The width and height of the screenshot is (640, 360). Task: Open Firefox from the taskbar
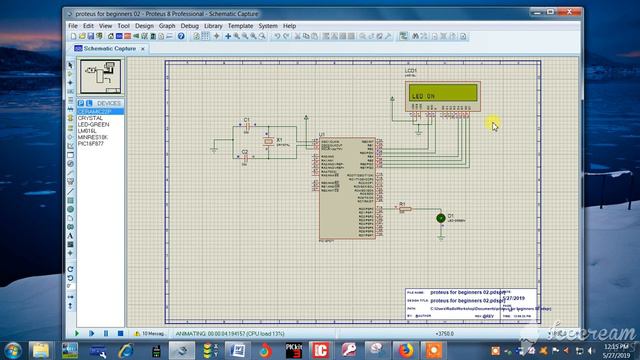(x=405, y=351)
